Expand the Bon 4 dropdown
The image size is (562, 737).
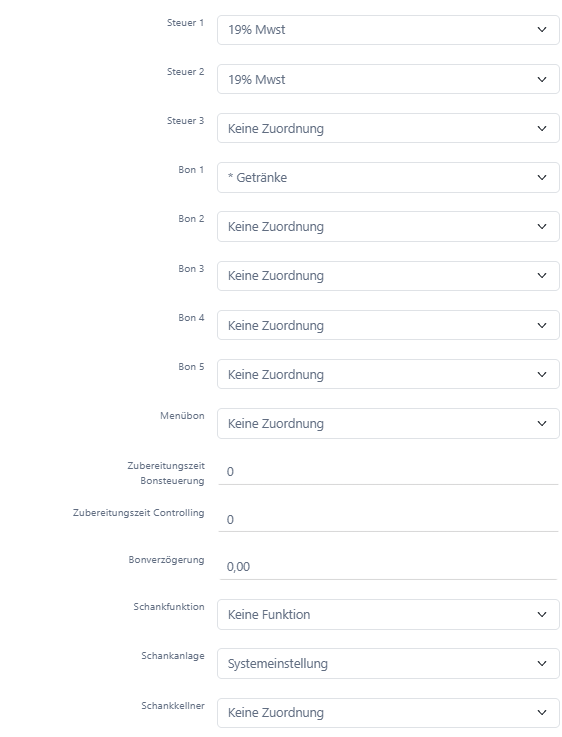(x=388, y=325)
